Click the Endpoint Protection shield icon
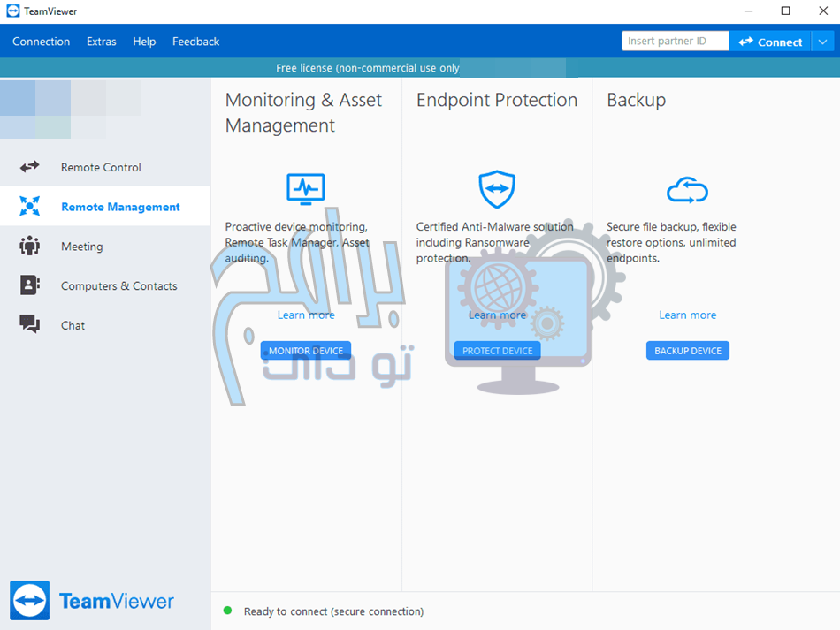This screenshot has width=840, height=630. point(497,189)
